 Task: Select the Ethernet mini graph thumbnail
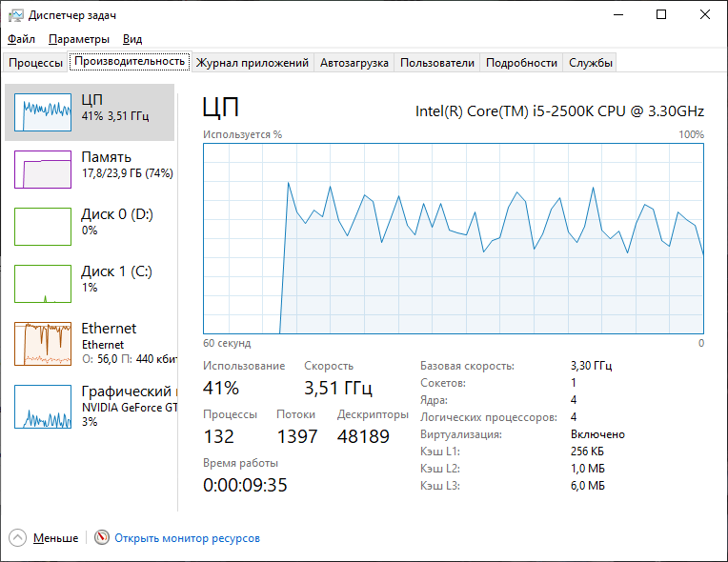(x=43, y=344)
